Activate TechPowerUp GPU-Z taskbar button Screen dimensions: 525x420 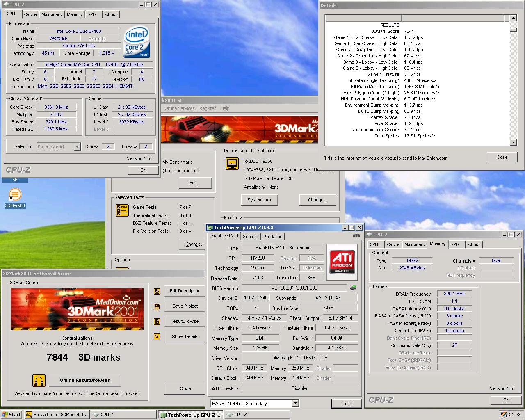tap(190, 415)
